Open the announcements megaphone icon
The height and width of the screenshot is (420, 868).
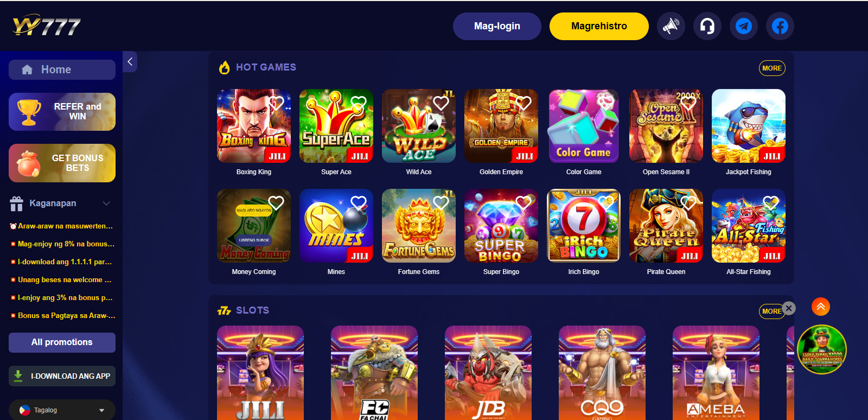[x=671, y=26]
